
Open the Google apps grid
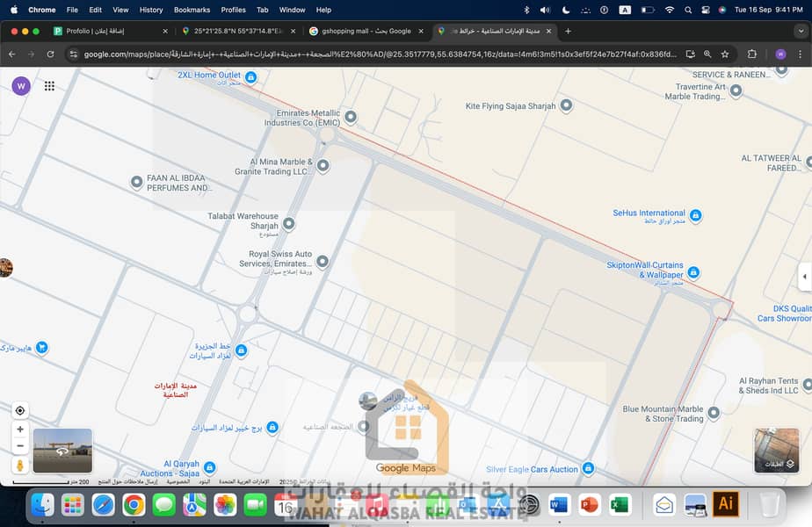[49, 86]
